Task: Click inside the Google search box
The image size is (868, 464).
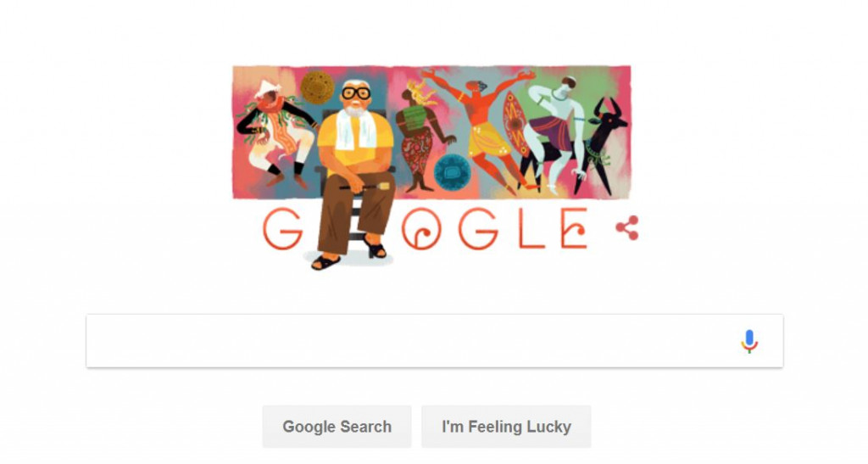Action: [435, 340]
